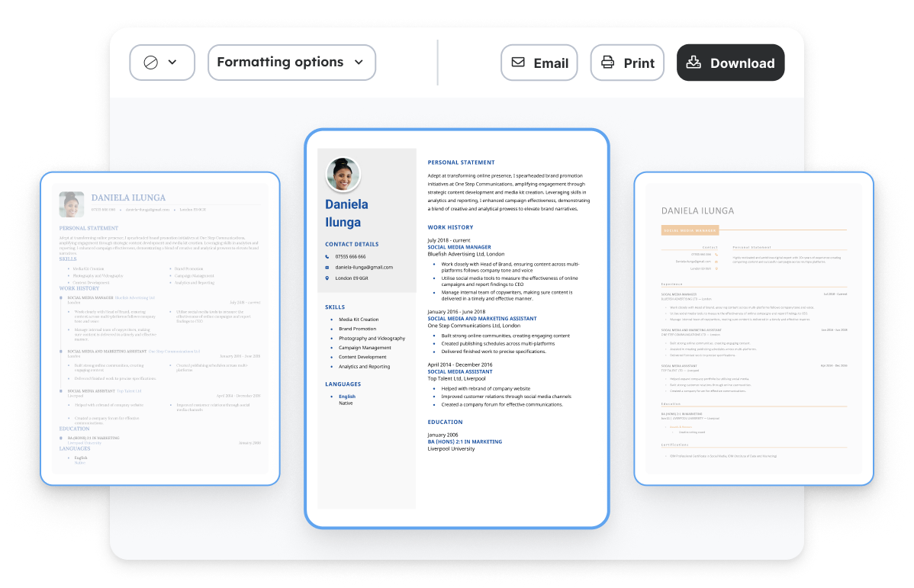Choose the left CV template with serif heading
This screenshot has width=914, height=588.
(159, 328)
